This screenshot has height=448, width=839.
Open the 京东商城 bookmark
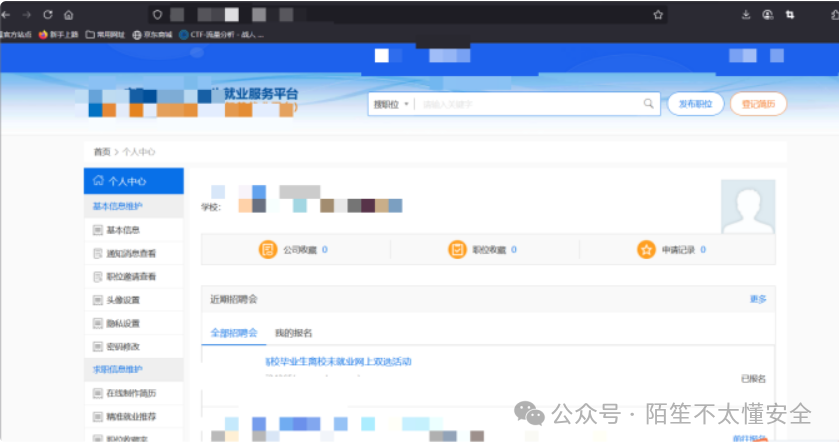[x=152, y=35]
